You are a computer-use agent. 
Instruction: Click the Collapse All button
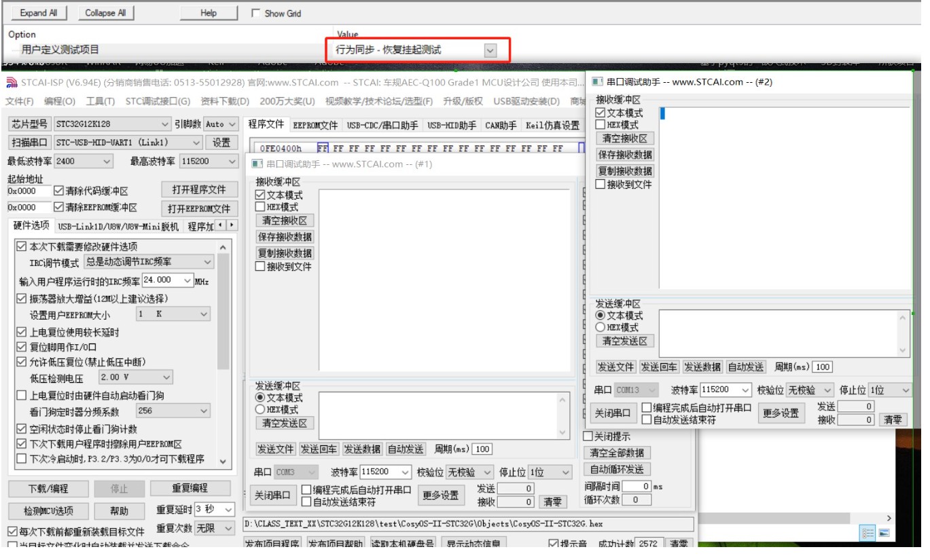[x=105, y=13]
